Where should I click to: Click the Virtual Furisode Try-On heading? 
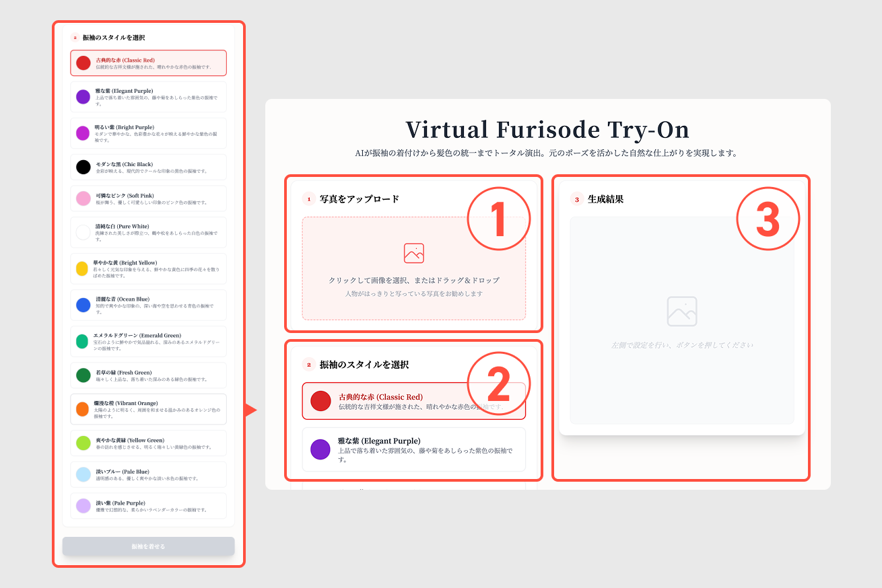(x=547, y=130)
